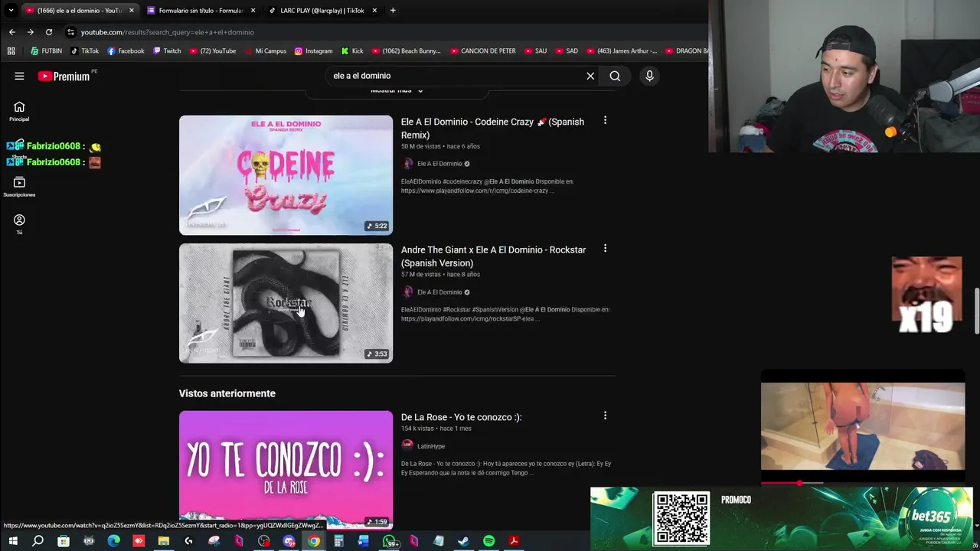This screenshot has height=551, width=980.
Task: Open Steam from the taskbar
Action: 463,541
